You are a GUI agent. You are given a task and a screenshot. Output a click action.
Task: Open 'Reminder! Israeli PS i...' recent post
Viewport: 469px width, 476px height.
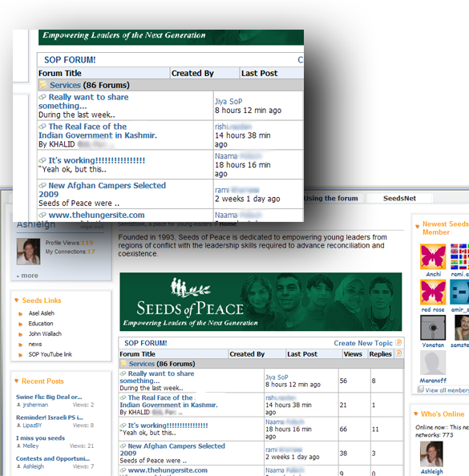(x=50, y=418)
